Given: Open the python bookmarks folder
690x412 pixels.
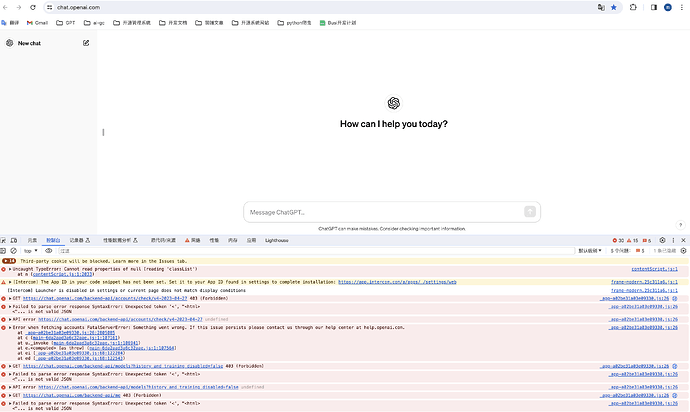Looking at the screenshot, I should click(x=294, y=23).
